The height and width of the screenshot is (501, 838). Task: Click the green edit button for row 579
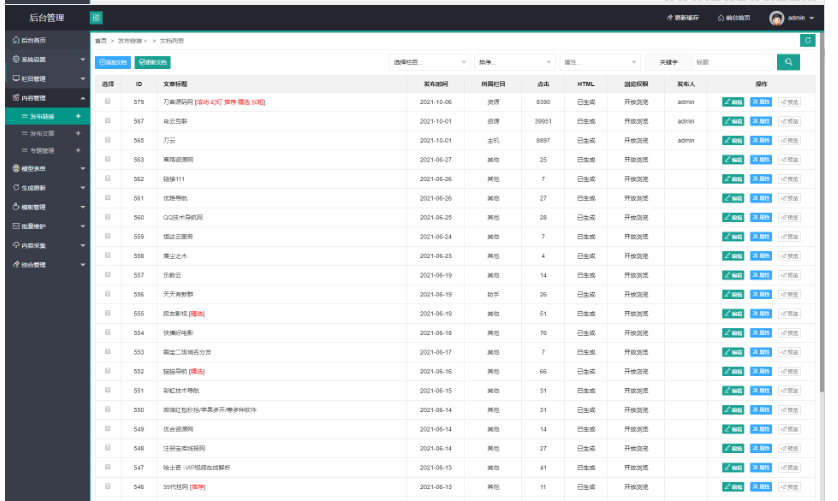pos(733,102)
